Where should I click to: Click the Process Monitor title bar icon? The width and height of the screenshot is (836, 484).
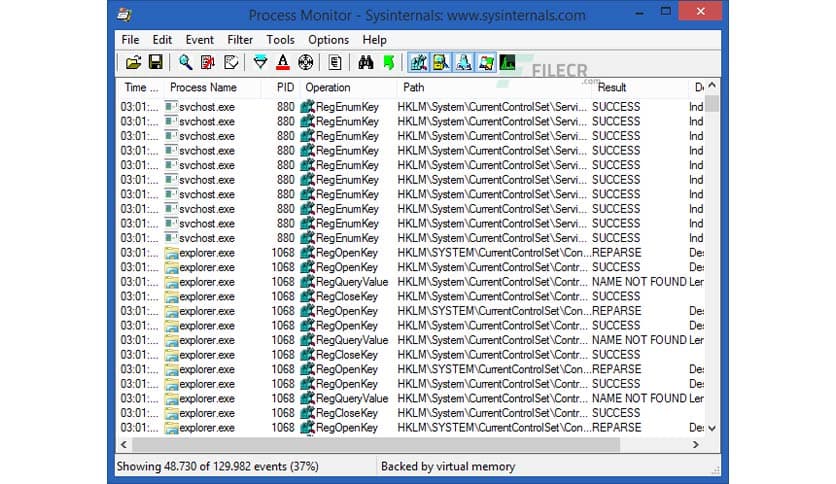[x=124, y=14]
